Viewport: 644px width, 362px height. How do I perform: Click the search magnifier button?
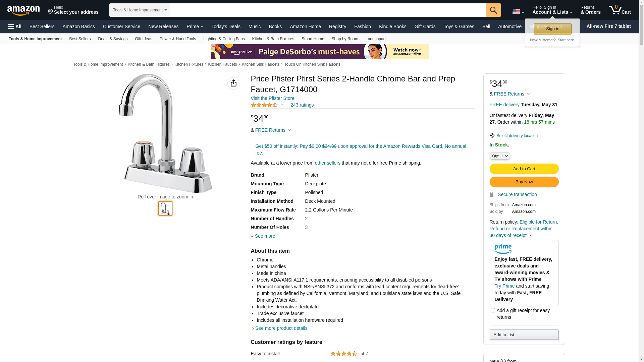point(493,10)
